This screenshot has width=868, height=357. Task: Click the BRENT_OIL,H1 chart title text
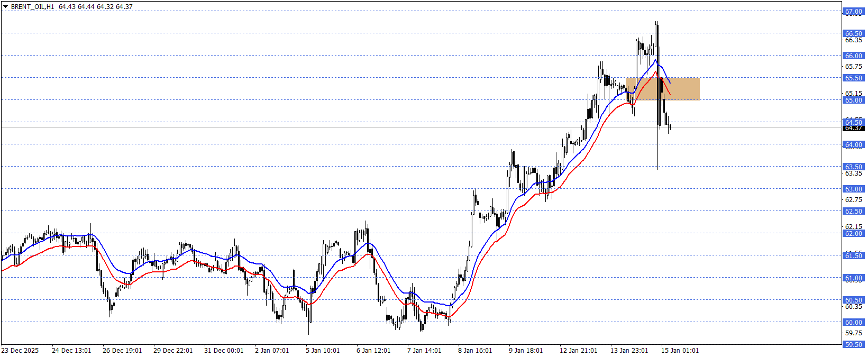pos(32,7)
